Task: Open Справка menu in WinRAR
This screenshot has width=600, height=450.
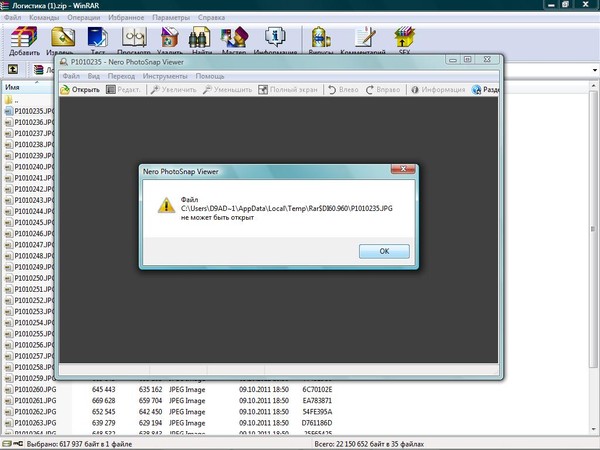Action: click(x=211, y=18)
